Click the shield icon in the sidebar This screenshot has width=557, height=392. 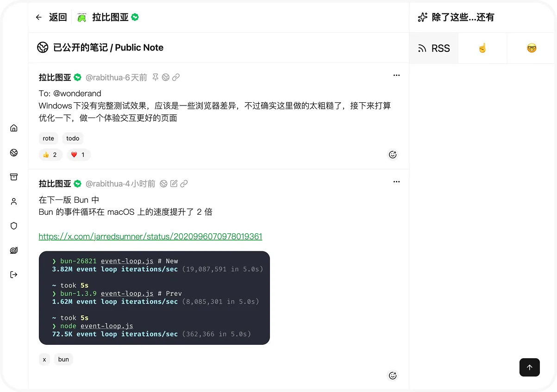(x=14, y=226)
